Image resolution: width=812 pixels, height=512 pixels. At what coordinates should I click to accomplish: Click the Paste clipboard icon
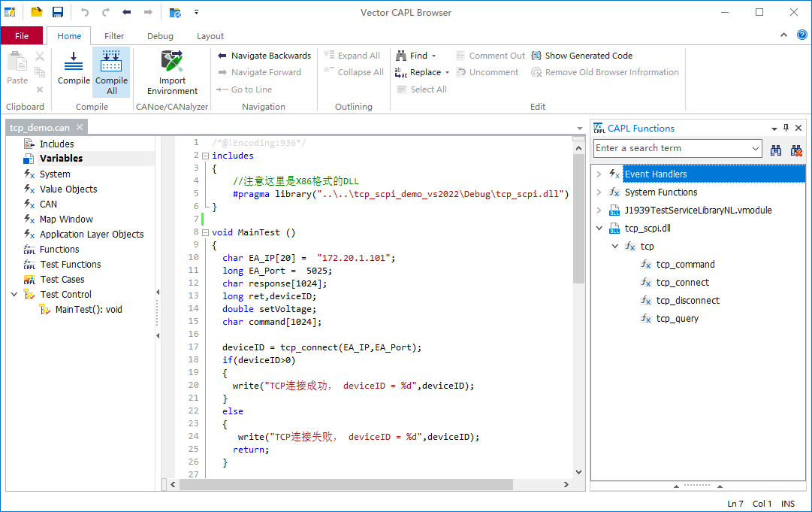pyautogui.click(x=17, y=62)
